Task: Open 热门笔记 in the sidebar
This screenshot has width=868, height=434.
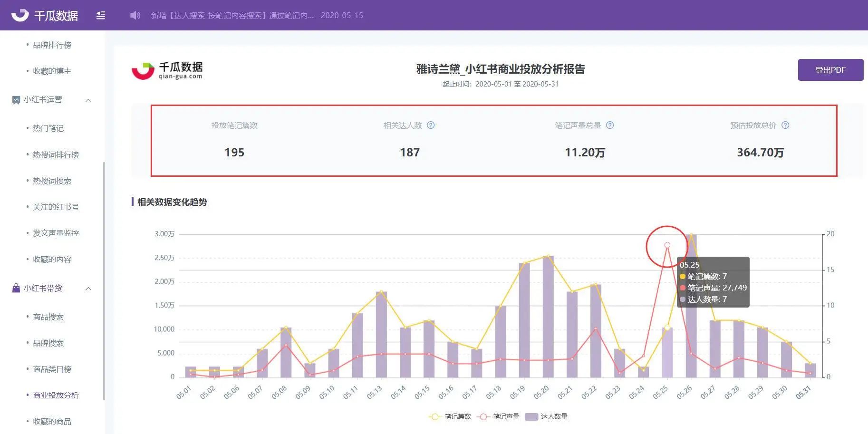Action: (48, 128)
